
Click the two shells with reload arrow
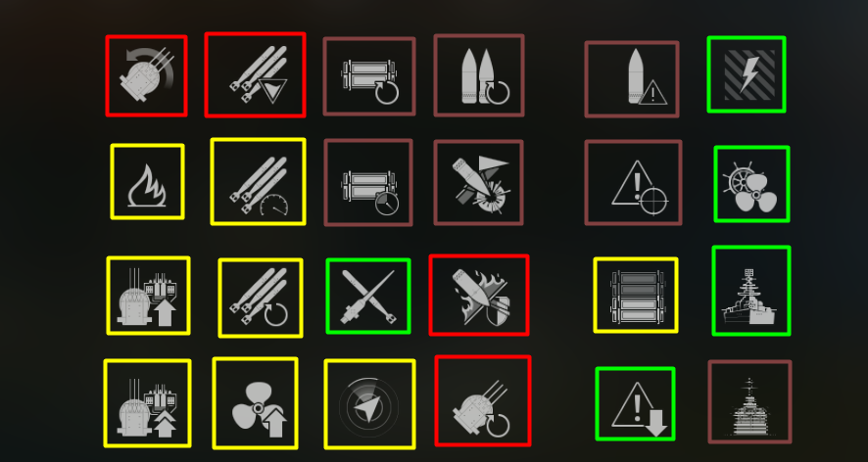tap(479, 75)
